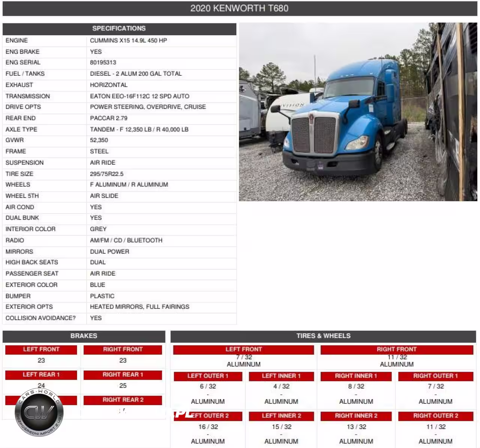Select the Tires & Wheels section header

coord(323,336)
